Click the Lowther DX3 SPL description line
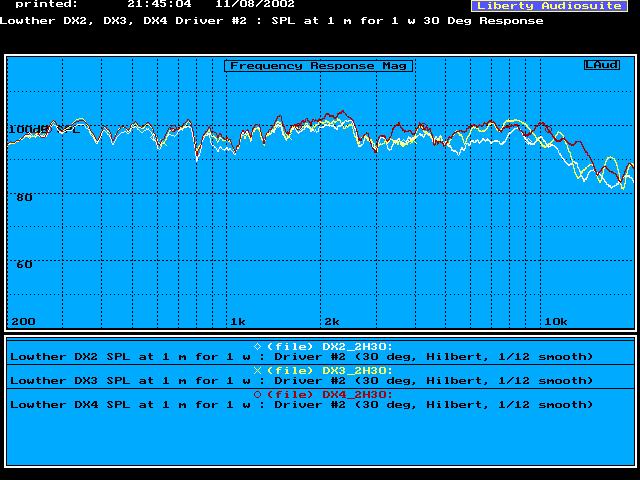Viewport: 640px width, 480px height. (x=301, y=381)
